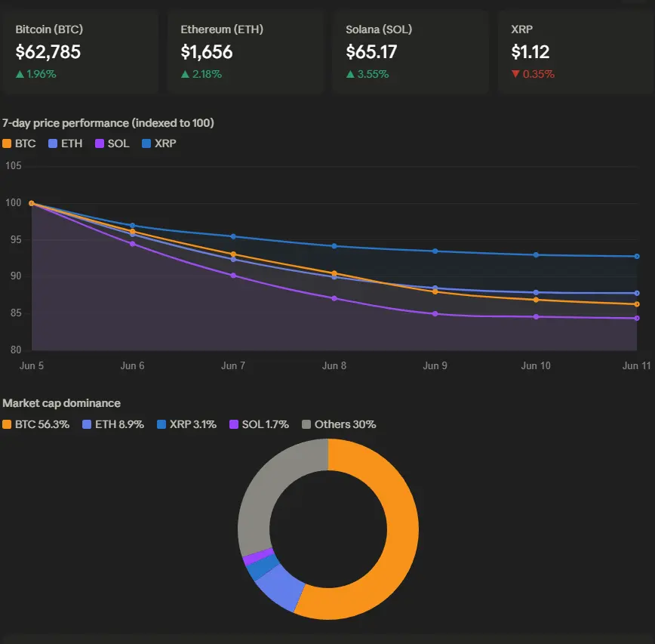The image size is (655, 644).
Task: Click the '$62,785' Bitcoin price
Action: tap(48, 52)
